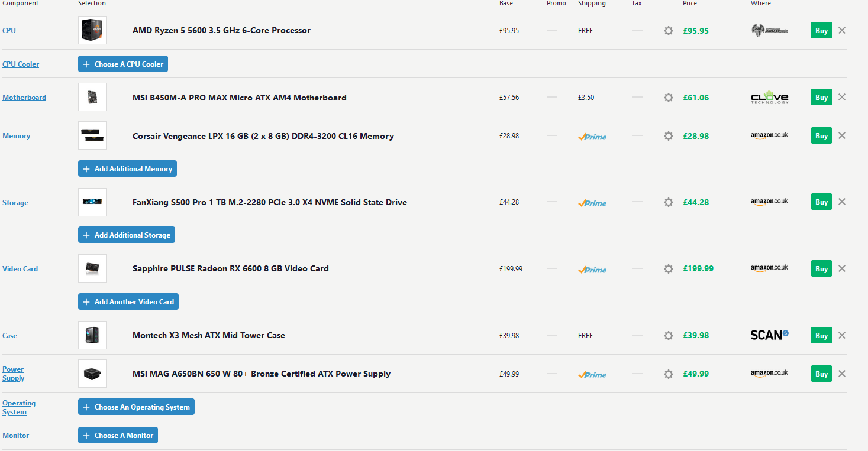Image resolution: width=868 pixels, height=451 pixels.
Task: Click the amazon.co.uk logo in the Storage row
Action: click(x=769, y=202)
